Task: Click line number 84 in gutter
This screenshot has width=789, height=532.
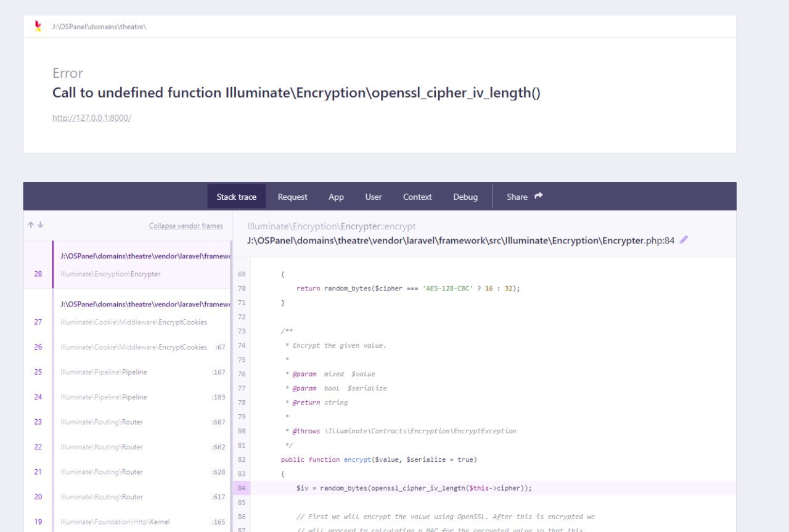Action: pyautogui.click(x=242, y=488)
